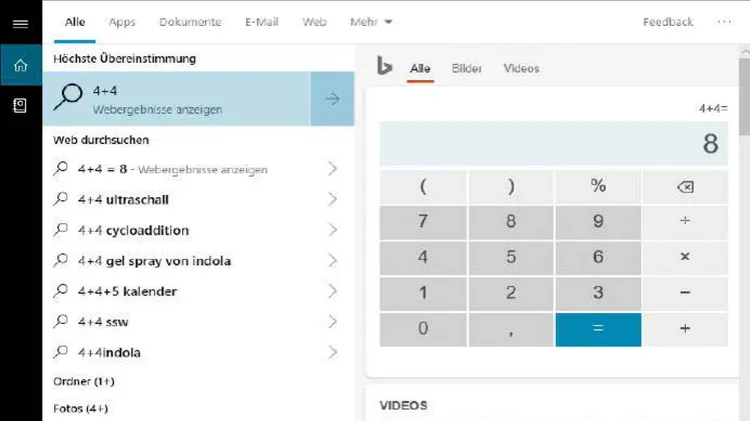Image resolution: width=750 pixels, height=421 pixels.
Task: Open the three-dots options menu
Action: click(x=724, y=22)
